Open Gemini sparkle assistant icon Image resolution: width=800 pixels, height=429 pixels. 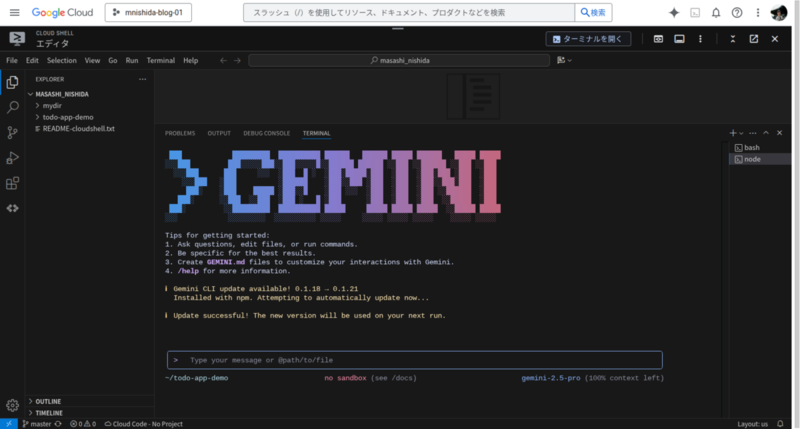coord(674,13)
